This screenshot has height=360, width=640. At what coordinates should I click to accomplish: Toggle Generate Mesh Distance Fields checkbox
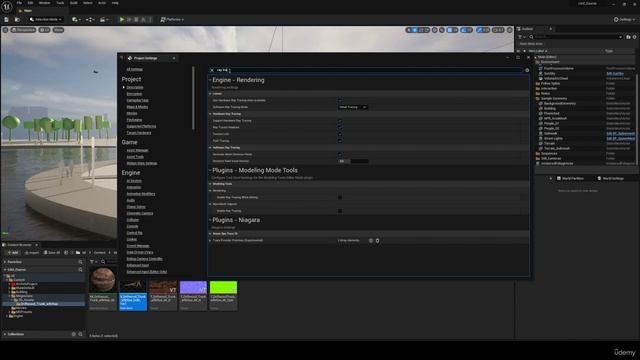pyautogui.click(x=340, y=154)
